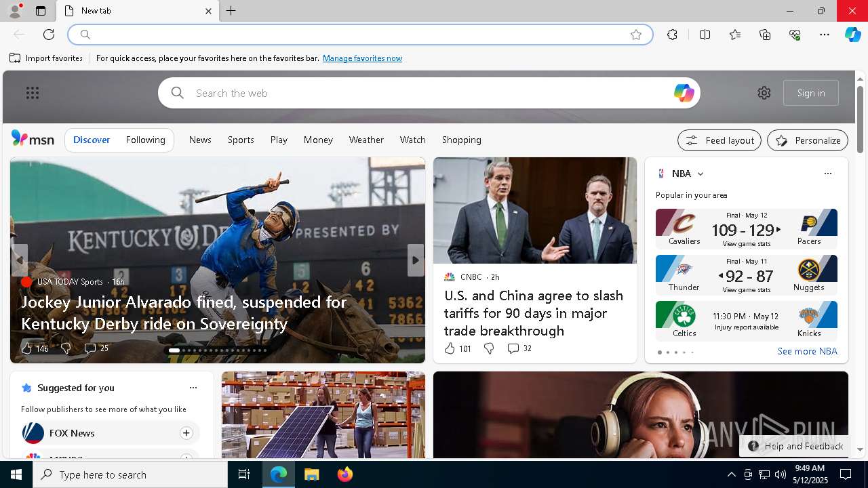Follow FOX News with plus button

pyautogui.click(x=186, y=433)
